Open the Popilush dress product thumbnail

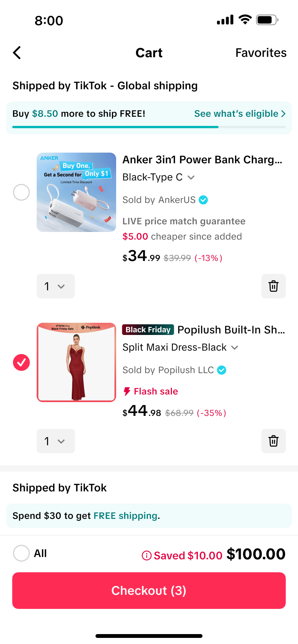(x=76, y=362)
